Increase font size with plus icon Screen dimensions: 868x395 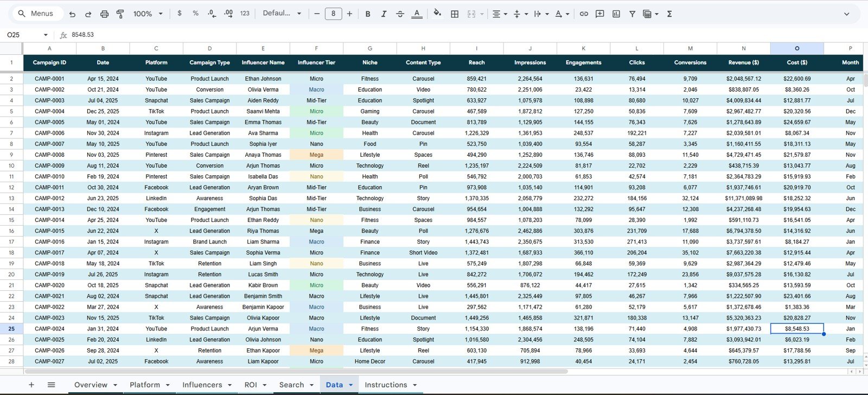349,14
